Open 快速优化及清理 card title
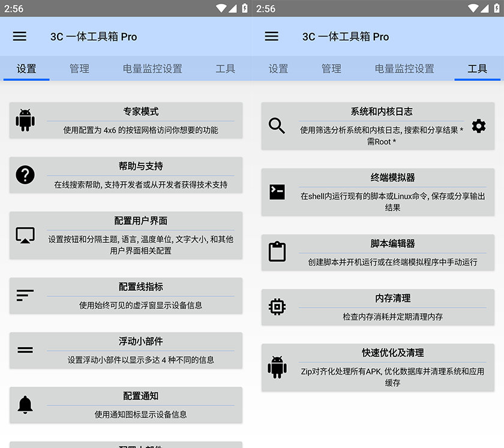This screenshot has height=448, width=504. coord(393,353)
